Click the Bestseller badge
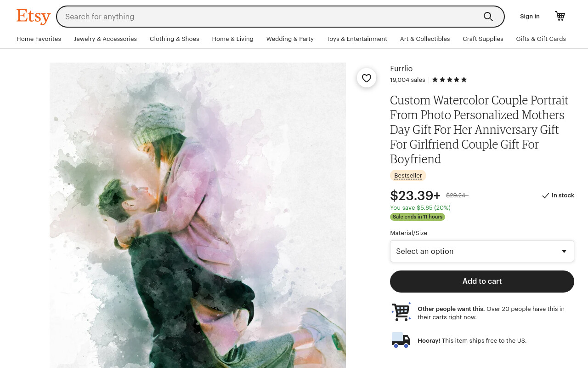Screen dimensions: 588x368 pos(408,175)
